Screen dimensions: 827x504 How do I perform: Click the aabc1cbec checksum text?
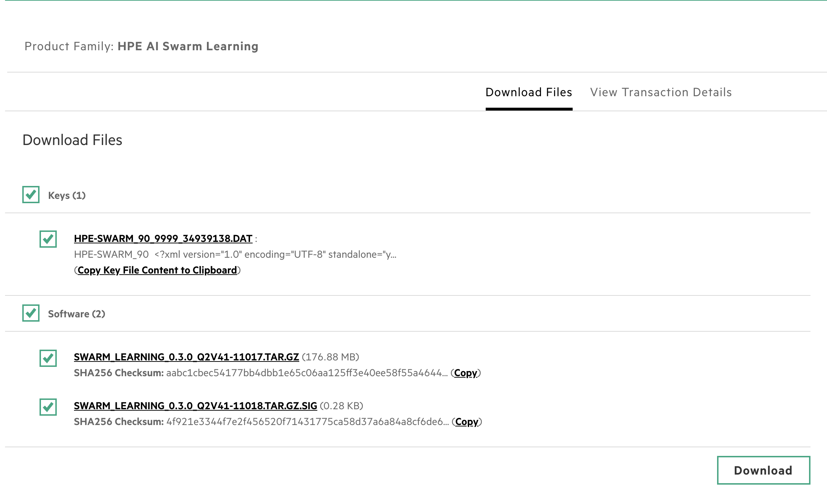pyautogui.click(x=306, y=373)
